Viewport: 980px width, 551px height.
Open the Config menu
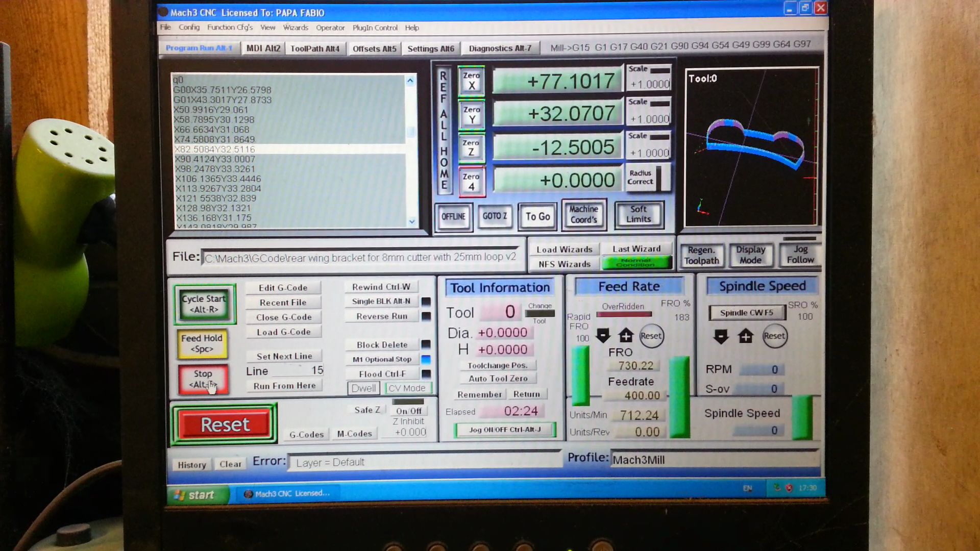189,27
